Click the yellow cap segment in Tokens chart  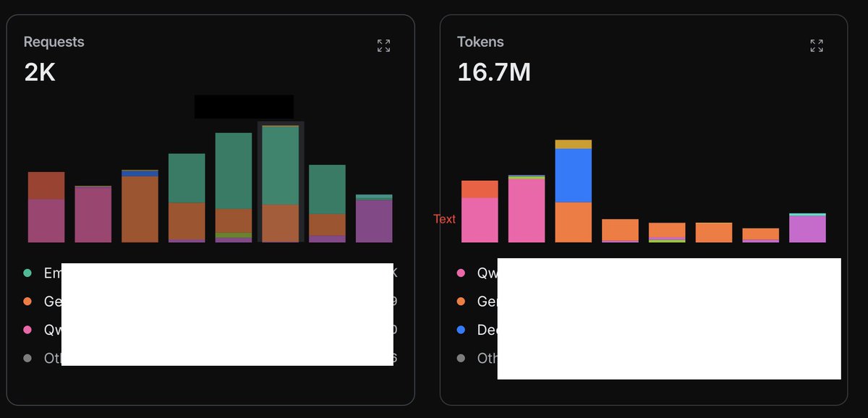coord(574,145)
